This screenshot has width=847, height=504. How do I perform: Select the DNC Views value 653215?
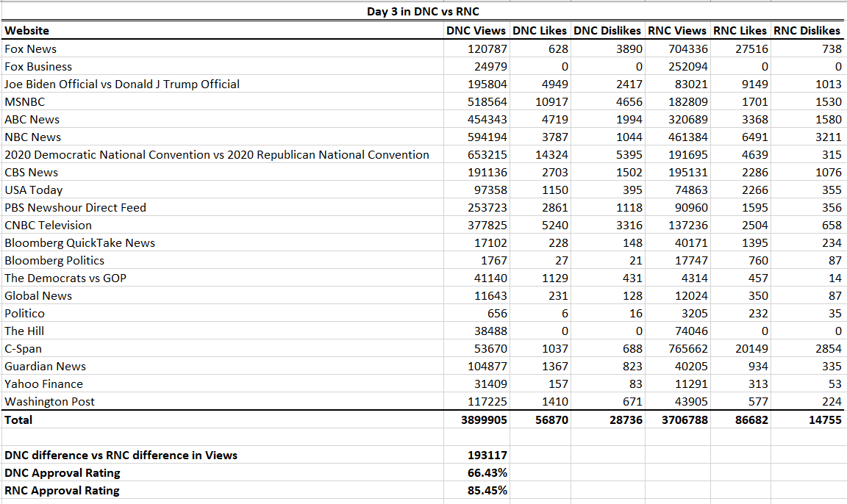[476, 154]
